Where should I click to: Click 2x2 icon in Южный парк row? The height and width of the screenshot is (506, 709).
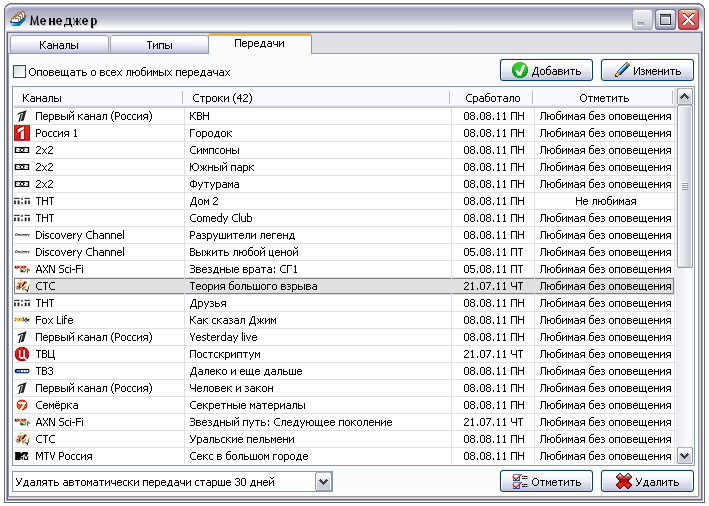pyautogui.click(x=22, y=167)
